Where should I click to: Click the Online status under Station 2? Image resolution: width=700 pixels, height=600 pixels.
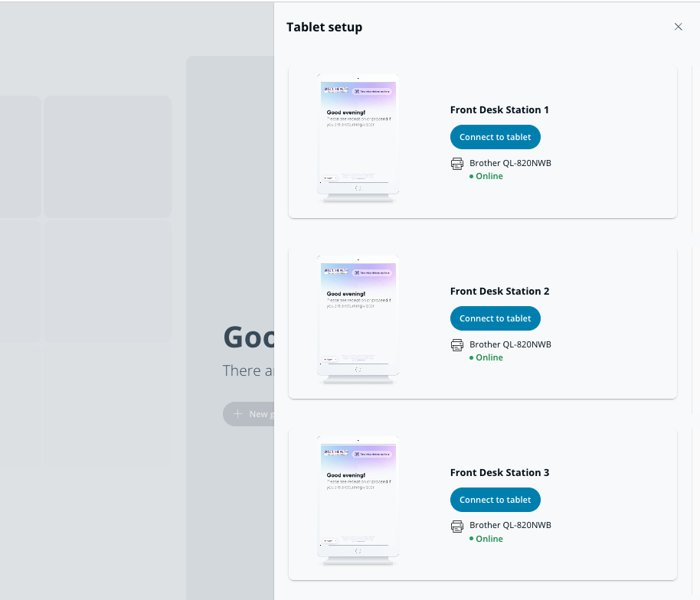coord(489,357)
